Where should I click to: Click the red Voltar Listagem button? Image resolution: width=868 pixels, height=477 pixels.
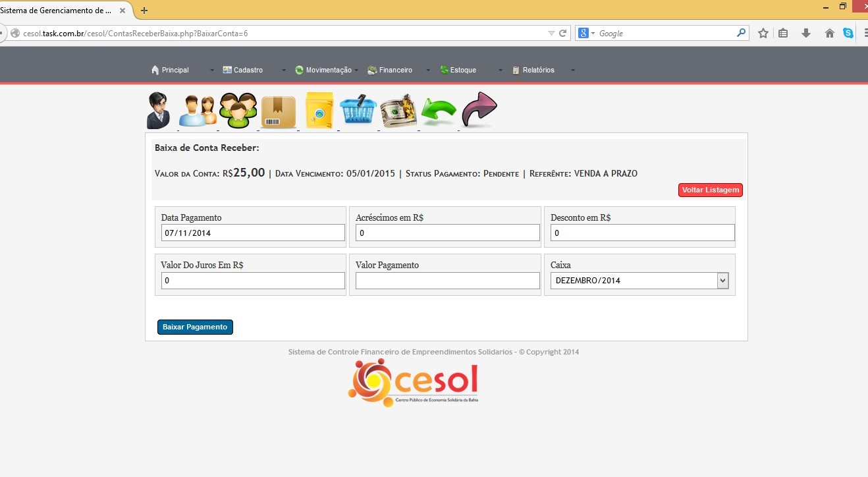(710, 190)
